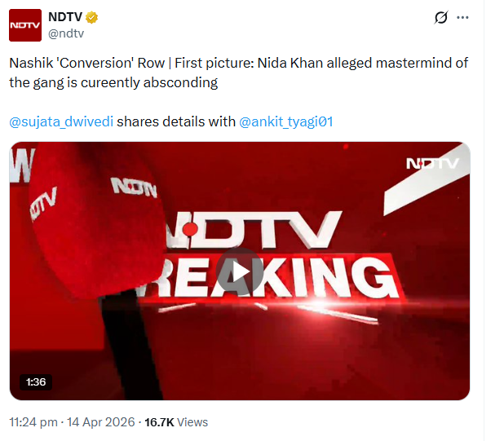Visit the @ankit_tyagi01 profile mention

pyautogui.click(x=285, y=121)
